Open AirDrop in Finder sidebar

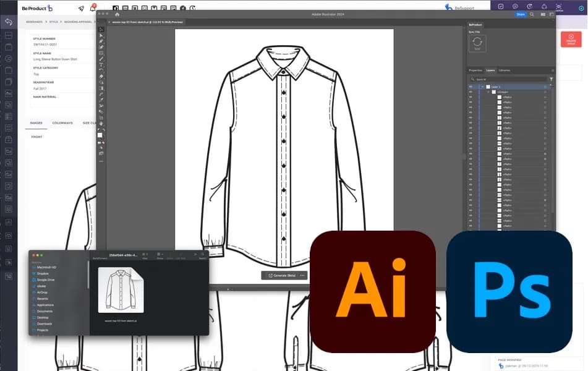[x=42, y=292]
